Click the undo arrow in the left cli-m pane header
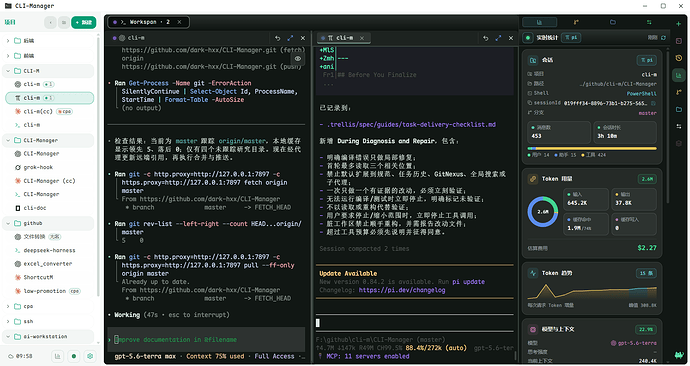The image size is (690, 366). pos(277,38)
